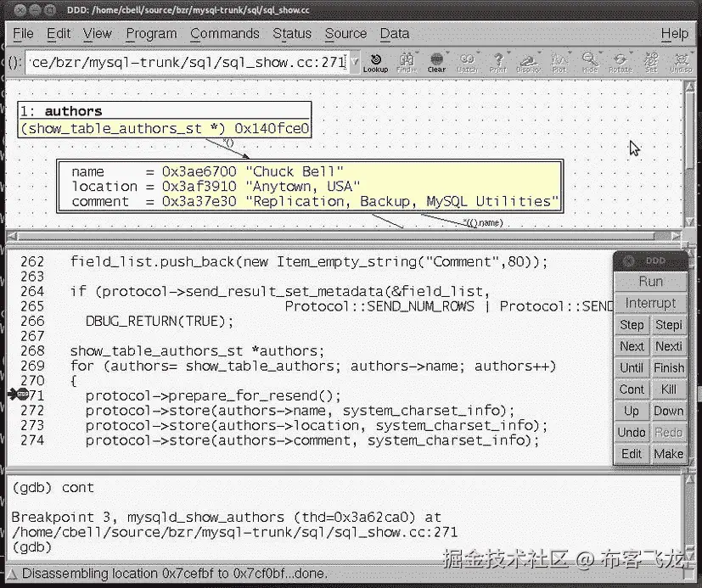Open the Program menu

pos(151,34)
